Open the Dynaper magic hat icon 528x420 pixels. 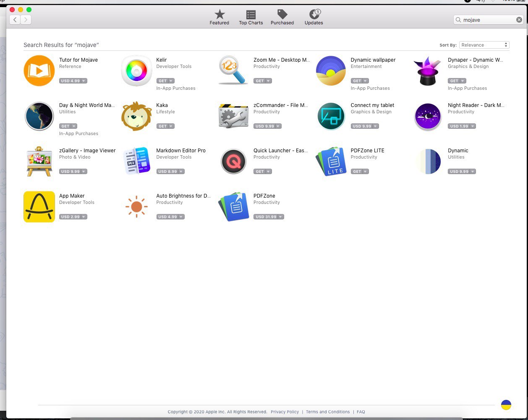[x=428, y=70]
